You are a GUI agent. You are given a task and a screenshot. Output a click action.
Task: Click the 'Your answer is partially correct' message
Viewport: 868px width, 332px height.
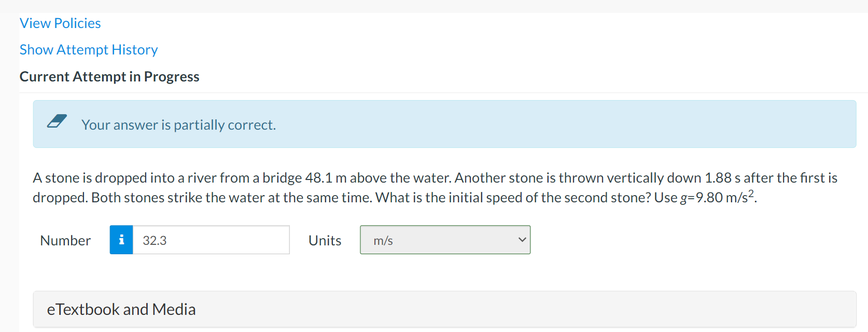[x=178, y=125]
